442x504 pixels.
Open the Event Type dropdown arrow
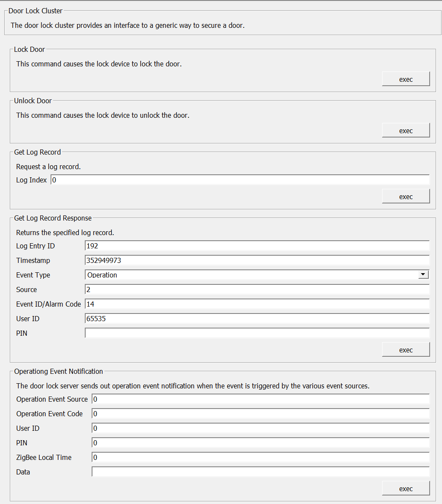click(423, 274)
